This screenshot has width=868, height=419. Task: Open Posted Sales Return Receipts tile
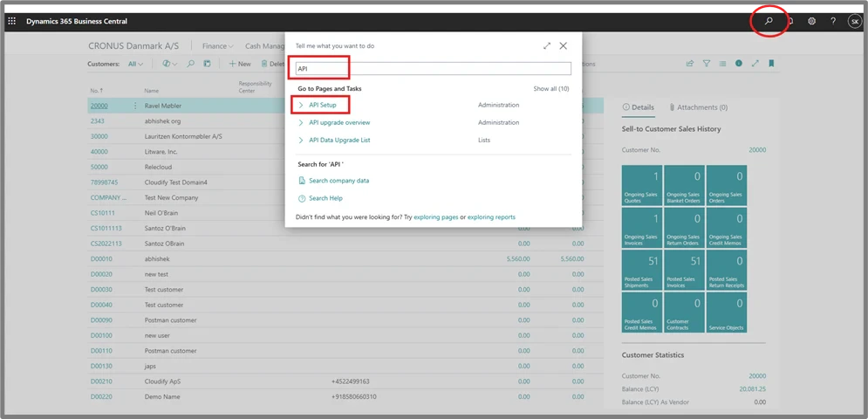(727, 270)
